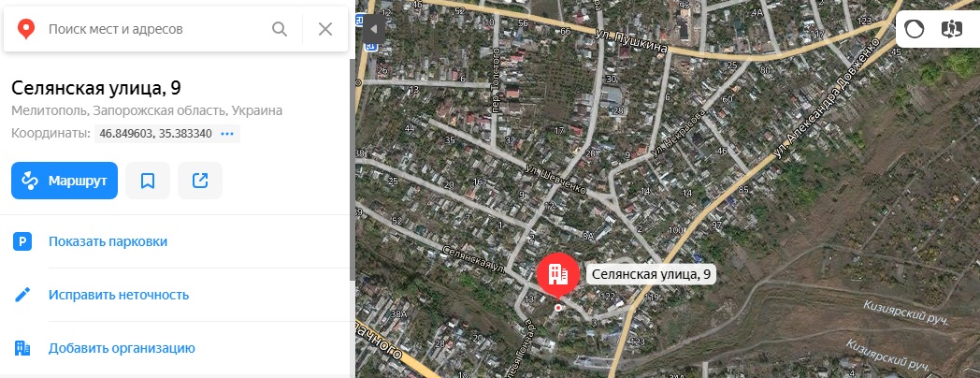Enable street panorama view icon
The image size is (980, 378).
click(951, 29)
